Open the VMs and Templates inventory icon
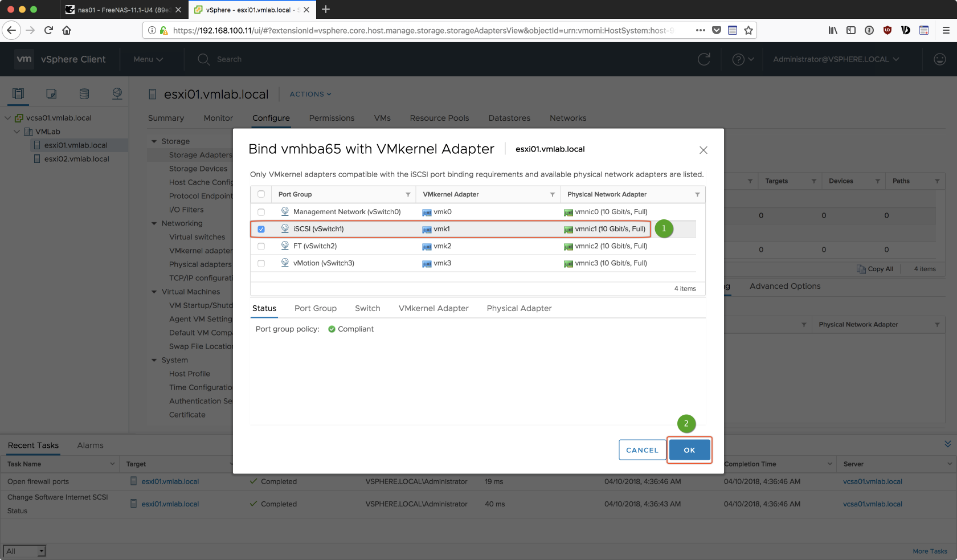This screenshot has width=957, height=560. click(51, 94)
